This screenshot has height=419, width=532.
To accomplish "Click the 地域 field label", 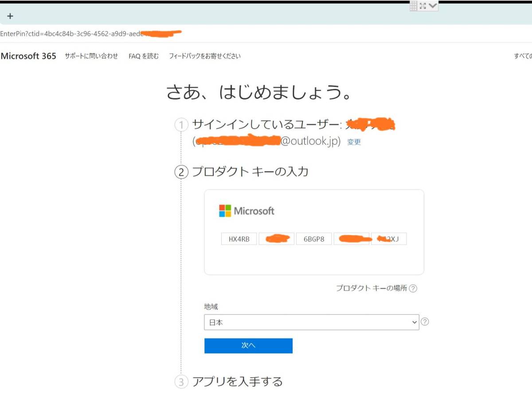I will click(211, 306).
